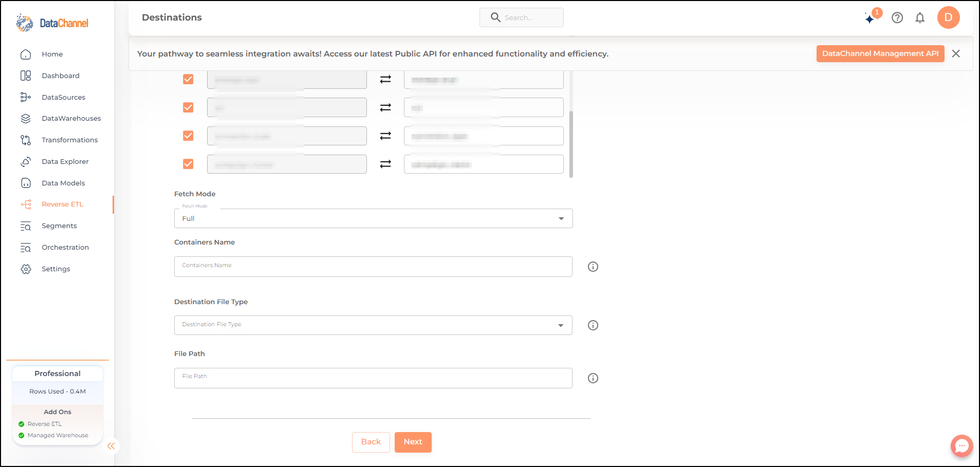The image size is (980, 467).
Task: Click the Rows Used - 0.4M text
Action: click(58, 391)
